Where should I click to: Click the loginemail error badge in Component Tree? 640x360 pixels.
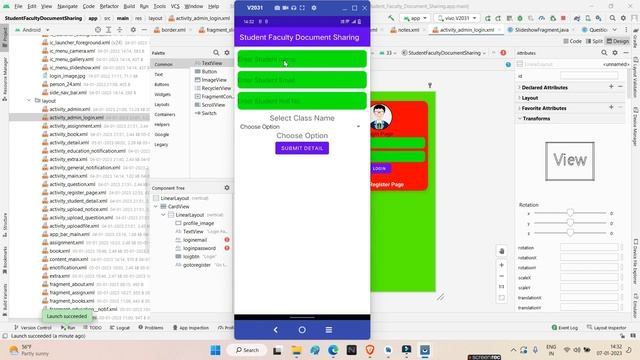[227, 240]
